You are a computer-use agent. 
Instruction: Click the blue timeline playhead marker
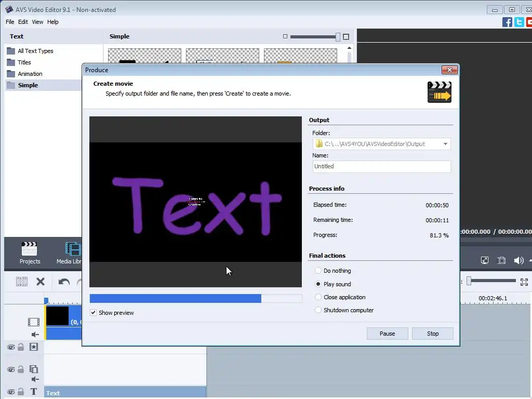46,301
